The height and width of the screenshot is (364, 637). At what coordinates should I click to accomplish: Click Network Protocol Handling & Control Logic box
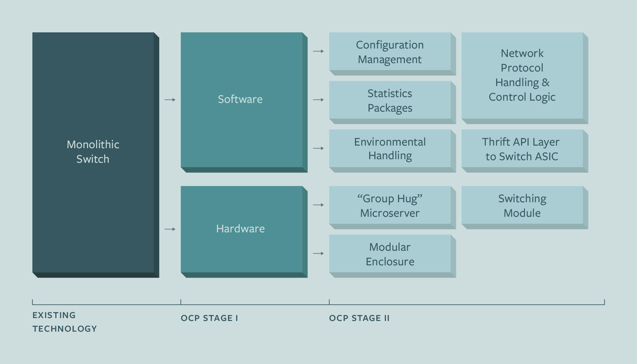pyautogui.click(x=525, y=78)
